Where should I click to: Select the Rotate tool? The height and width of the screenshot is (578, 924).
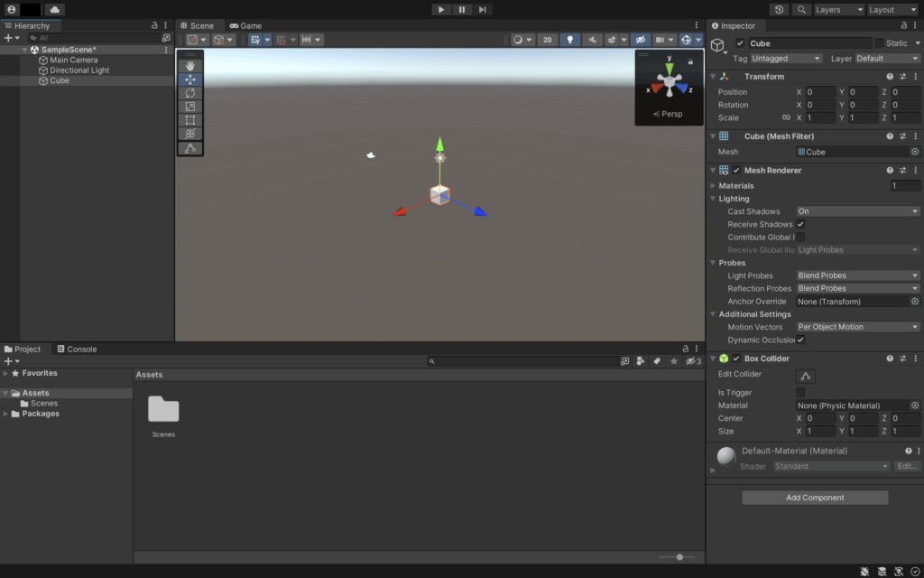[190, 93]
